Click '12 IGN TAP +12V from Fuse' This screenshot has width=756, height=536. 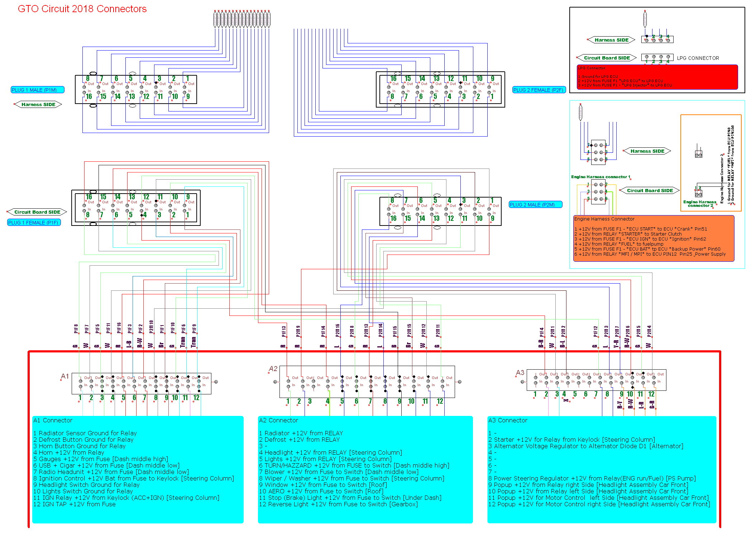click(x=75, y=504)
